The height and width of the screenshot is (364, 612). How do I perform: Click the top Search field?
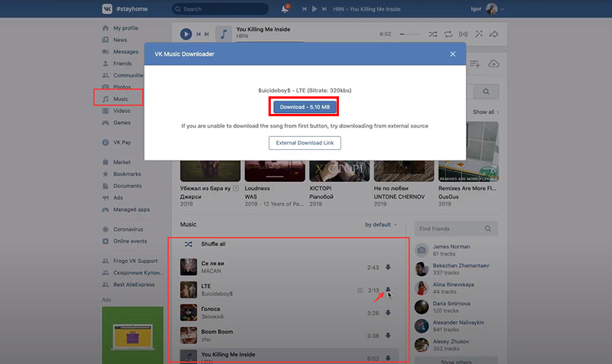[220, 9]
